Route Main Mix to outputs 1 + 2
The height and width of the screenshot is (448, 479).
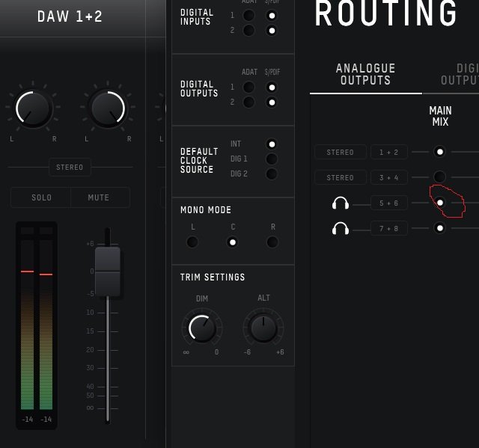pyautogui.click(x=440, y=152)
